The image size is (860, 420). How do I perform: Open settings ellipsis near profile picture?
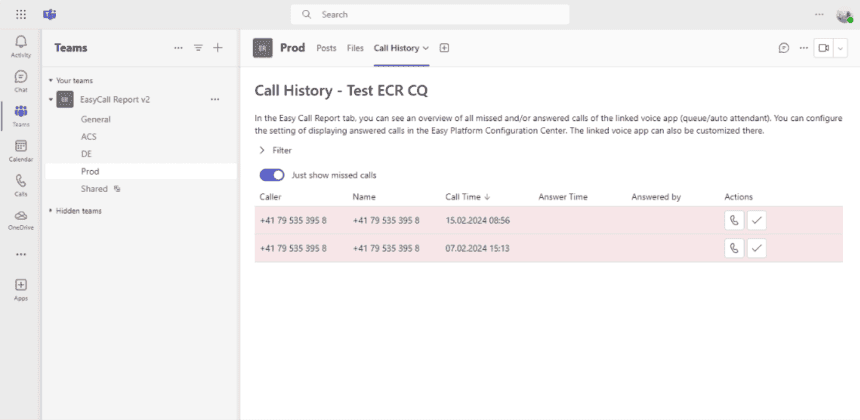[819, 14]
